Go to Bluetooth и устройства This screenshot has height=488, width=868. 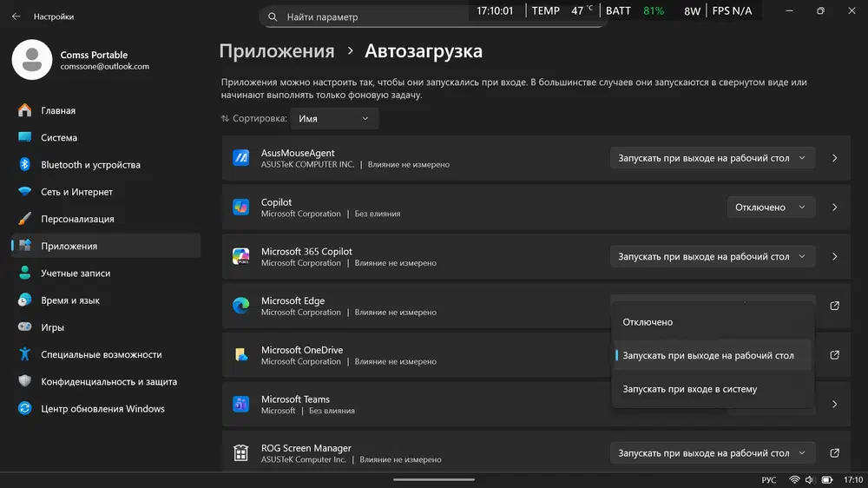pyautogui.click(x=106, y=164)
